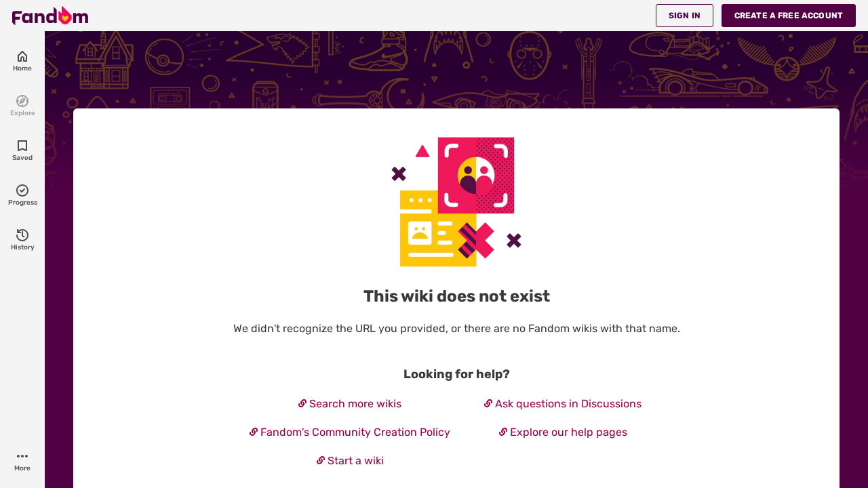Open the Fandom logo homepage
The height and width of the screenshot is (488, 868).
50,16
